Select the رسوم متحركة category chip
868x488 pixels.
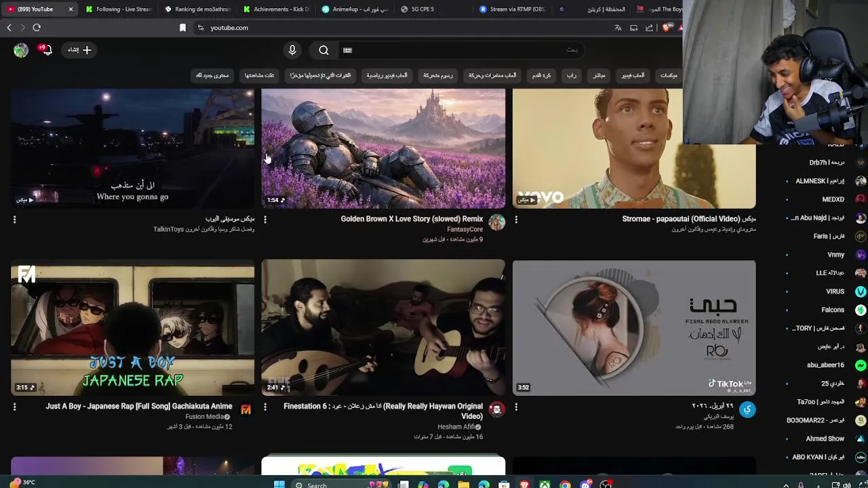(438, 75)
